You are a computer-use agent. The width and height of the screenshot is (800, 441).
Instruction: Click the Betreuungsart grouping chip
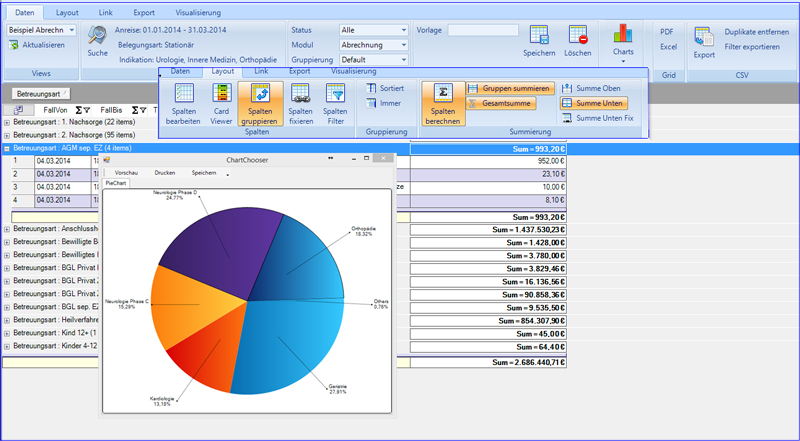pos(41,94)
